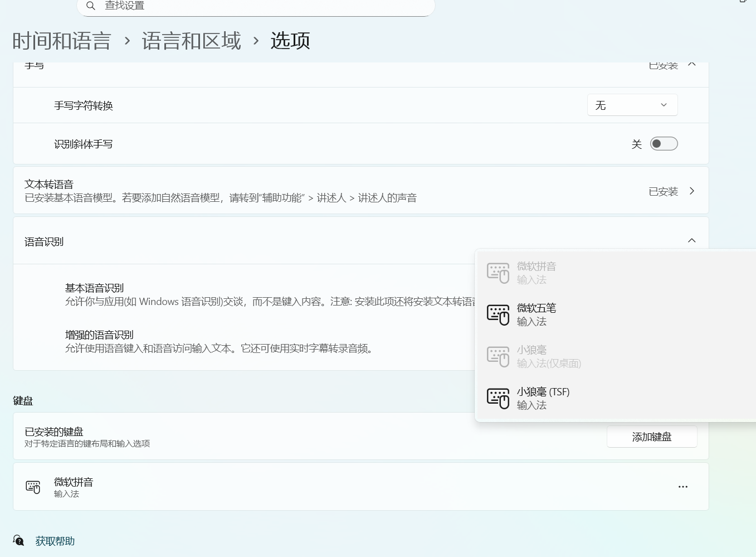Open 时间和语言 breadcrumb
The height and width of the screenshot is (557, 756).
(62, 41)
